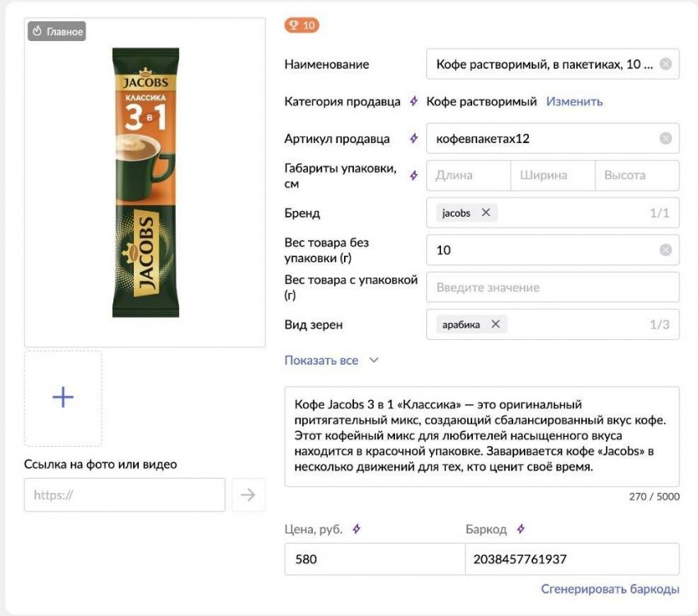Click the Длина dimension input
Image resolution: width=698 pixels, height=616 pixels.
468,175
